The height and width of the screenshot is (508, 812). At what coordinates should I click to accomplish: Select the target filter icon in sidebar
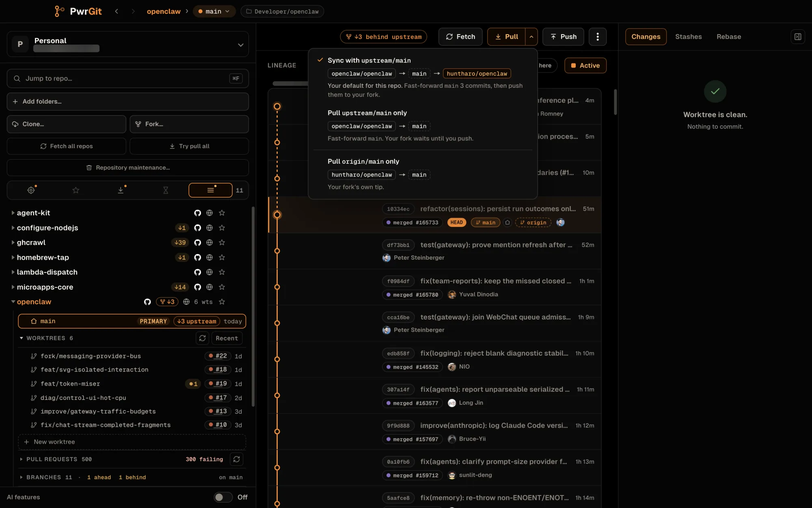point(31,190)
